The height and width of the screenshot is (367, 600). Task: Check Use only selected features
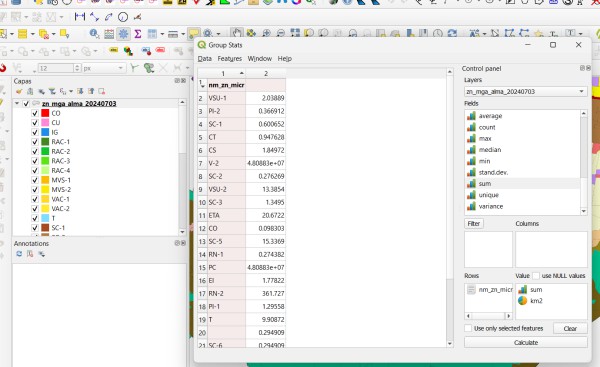tap(468, 328)
